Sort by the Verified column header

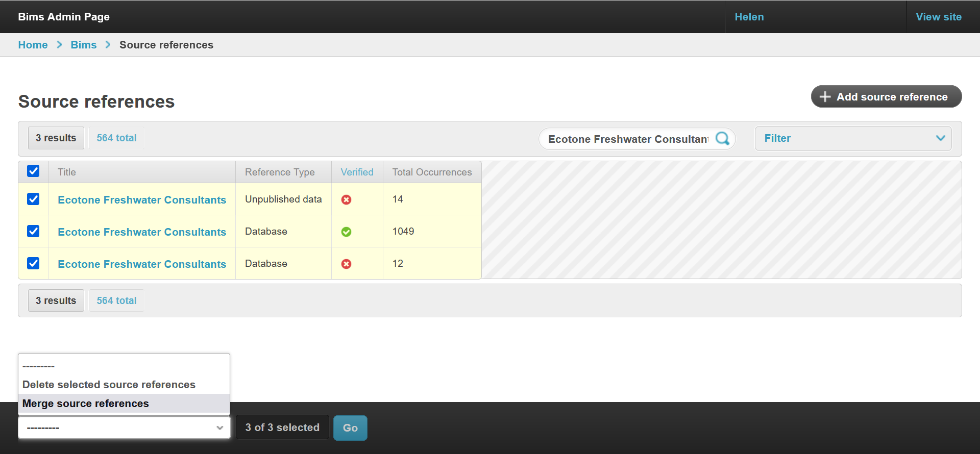coord(357,172)
